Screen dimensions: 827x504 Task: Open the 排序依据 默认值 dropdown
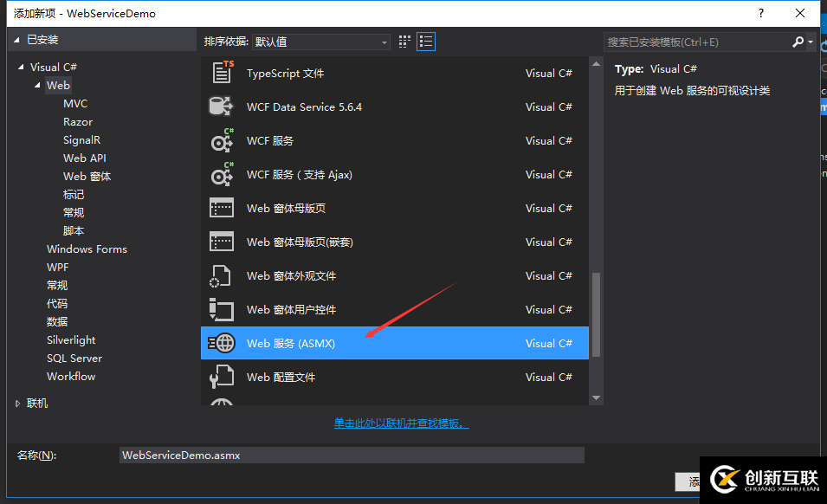(x=320, y=41)
